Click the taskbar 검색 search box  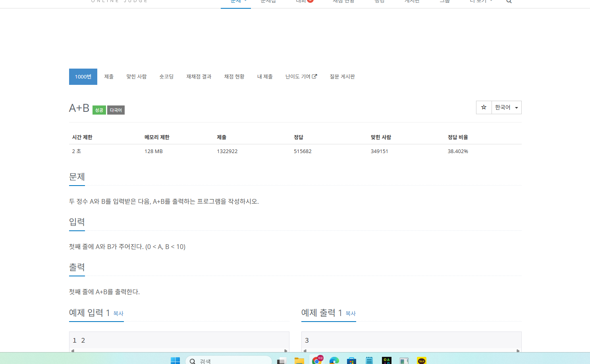point(229,360)
